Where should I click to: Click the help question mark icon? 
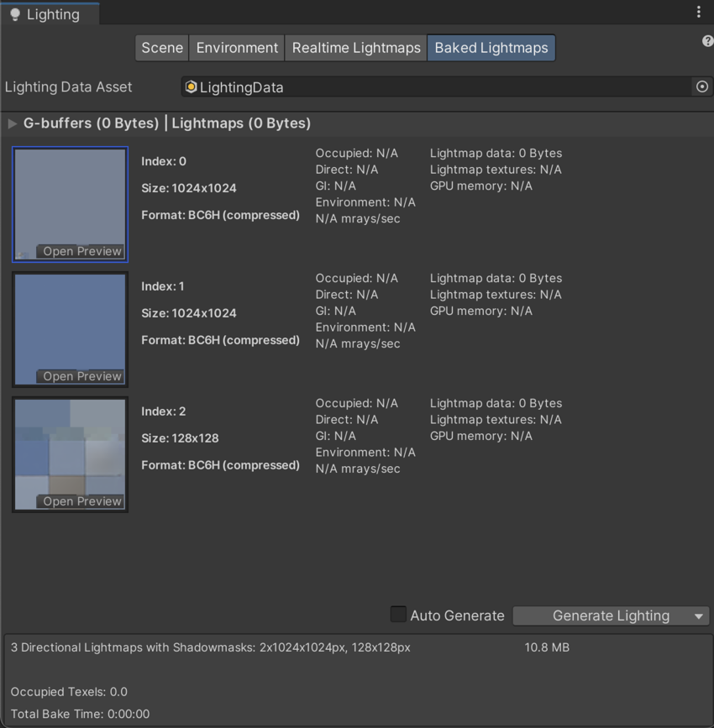tap(707, 41)
